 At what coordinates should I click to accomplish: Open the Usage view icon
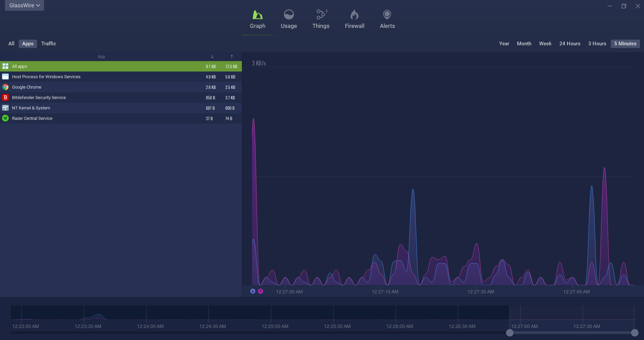289,15
